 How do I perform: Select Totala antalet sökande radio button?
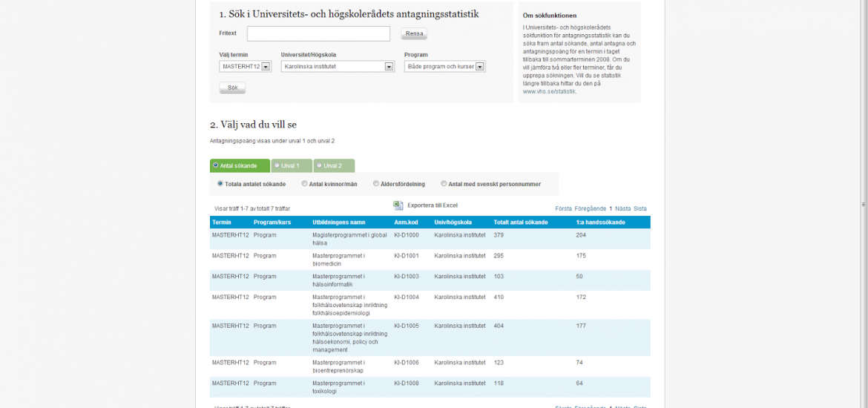pyautogui.click(x=220, y=184)
